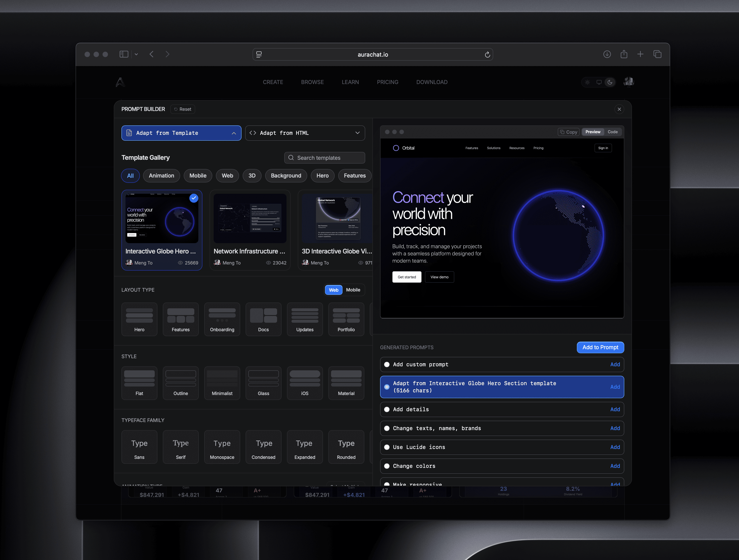
Task: Open the BROWSE nav item
Action: 312,82
